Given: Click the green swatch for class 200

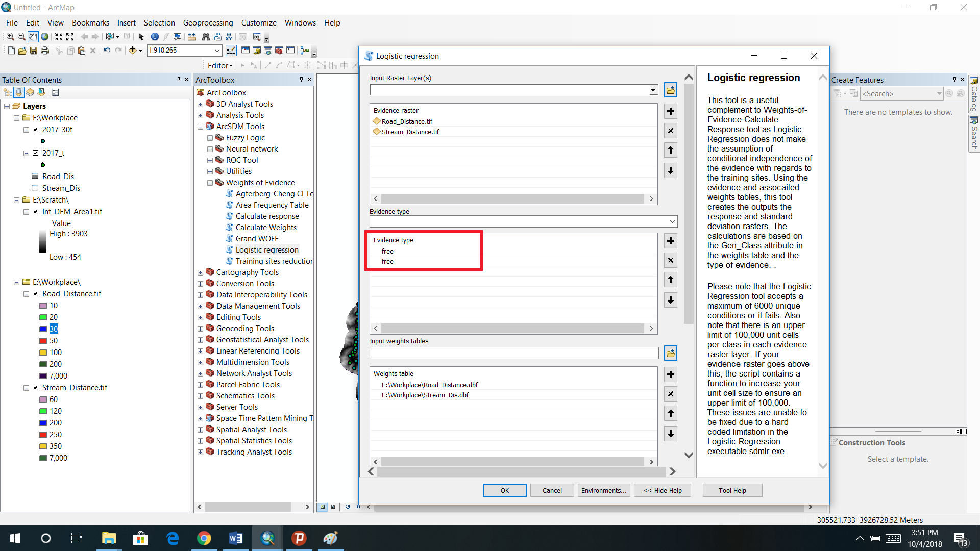Looking at the screenshot, I should (x=44, y=364).
